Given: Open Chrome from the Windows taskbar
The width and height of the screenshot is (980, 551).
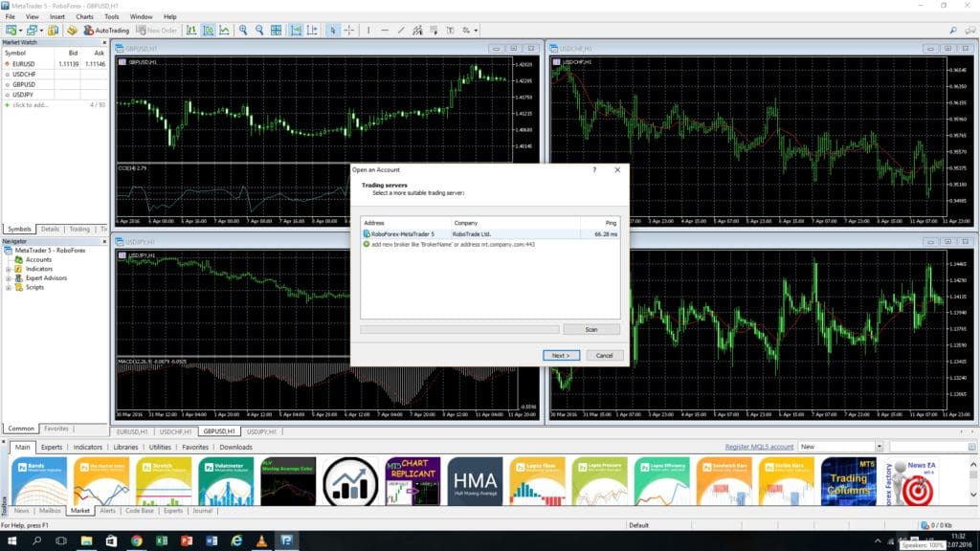Looking at the screenshot, I should 136,541.
